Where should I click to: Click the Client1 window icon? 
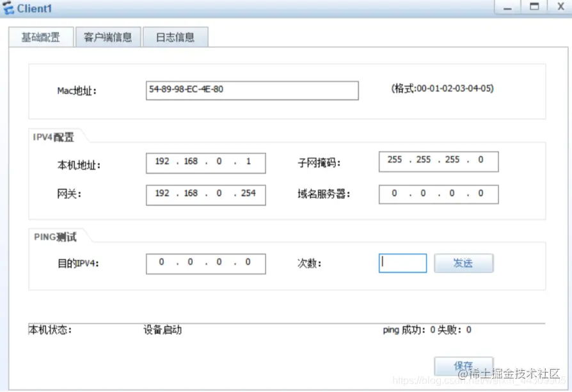8,8
